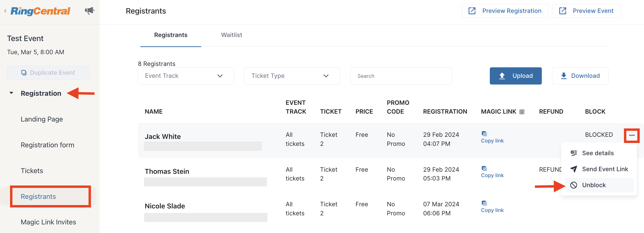Copy Nicole Slade's magic link icon

[x=484, y=203]
